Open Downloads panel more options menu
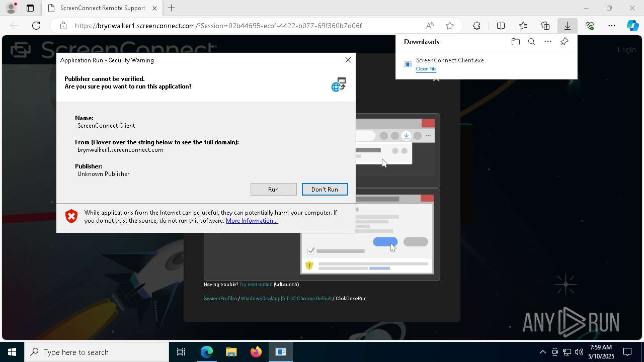Screen dimensions: 644x362 click(x=547, y=42)
